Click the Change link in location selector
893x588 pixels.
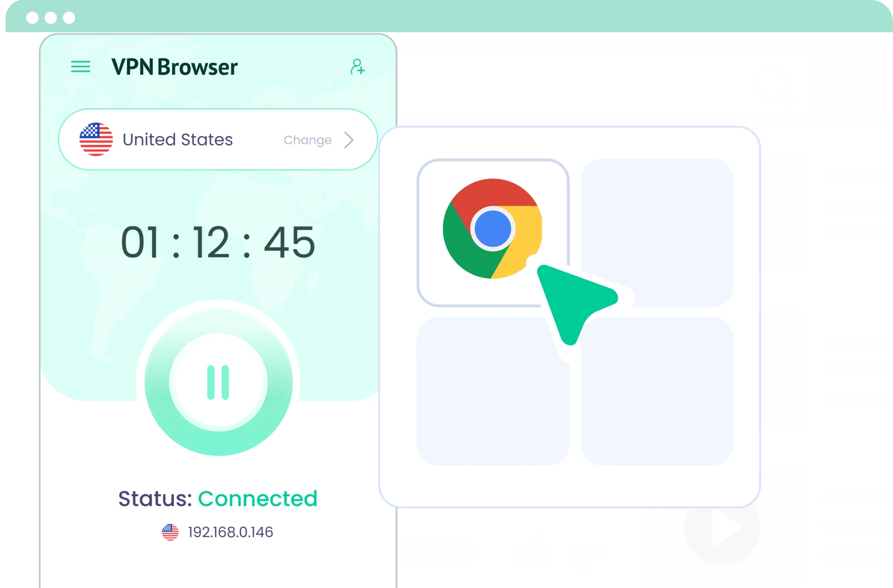tap(307, 140)
